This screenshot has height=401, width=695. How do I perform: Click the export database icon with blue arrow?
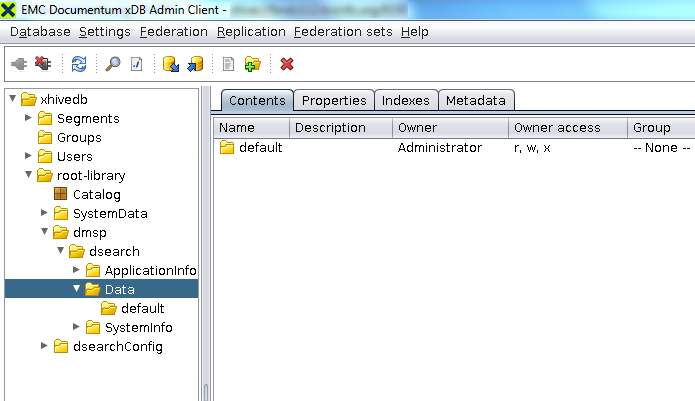point(195,64)
